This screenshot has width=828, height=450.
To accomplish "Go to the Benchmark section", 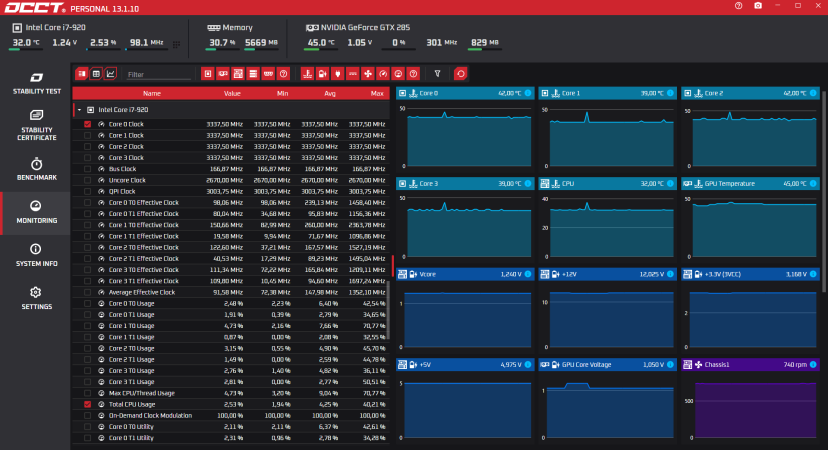I will [36, 169].
